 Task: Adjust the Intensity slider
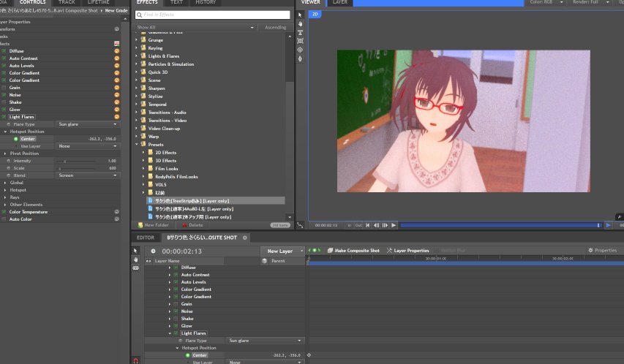coord(78,161)
